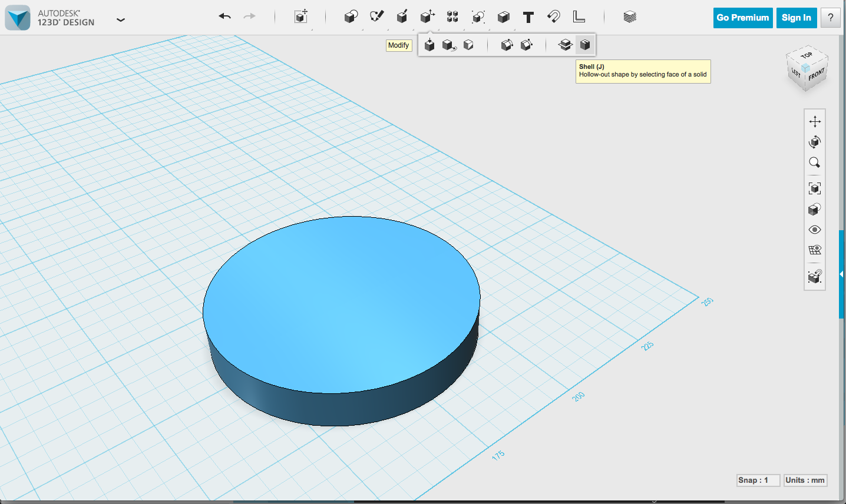
Task: Open the Snap : 1 increment selector
Action: click(758, 480)
